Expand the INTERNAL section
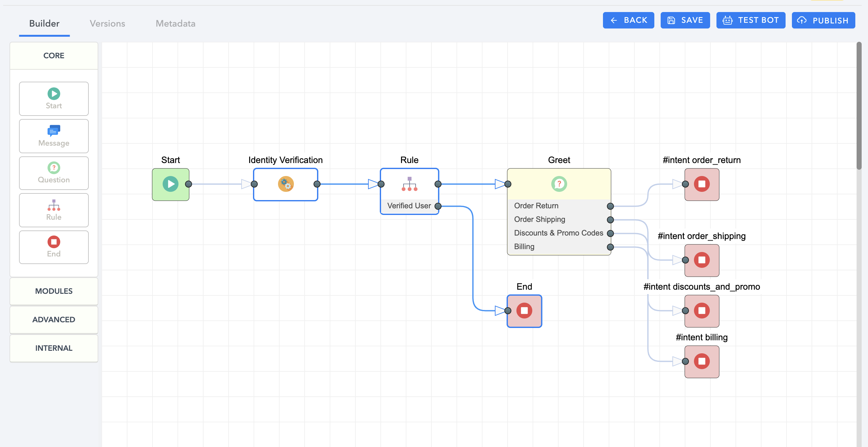 click(54, 348)
